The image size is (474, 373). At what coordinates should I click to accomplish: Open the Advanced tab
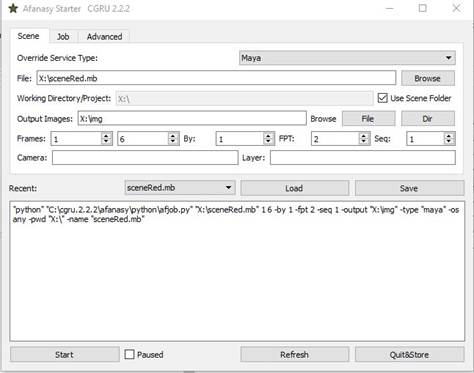click(104, 37)
